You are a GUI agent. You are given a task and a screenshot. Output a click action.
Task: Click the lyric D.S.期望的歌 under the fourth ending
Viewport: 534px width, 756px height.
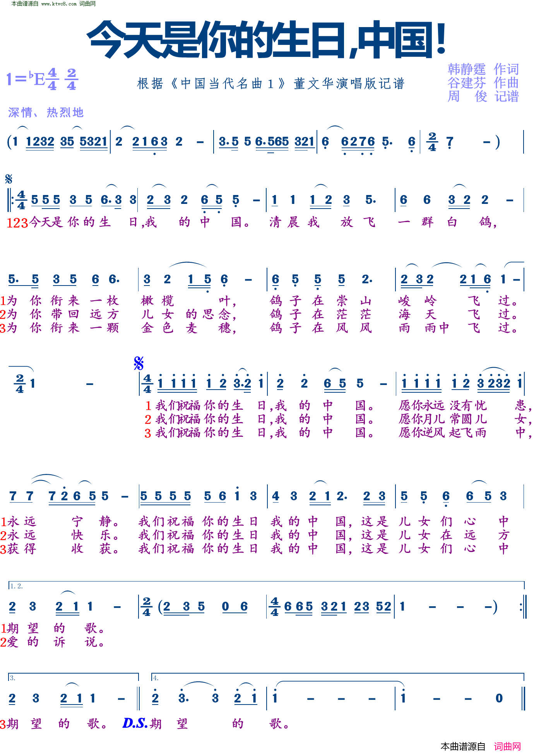pyautogui.click(x=206, y=723)
